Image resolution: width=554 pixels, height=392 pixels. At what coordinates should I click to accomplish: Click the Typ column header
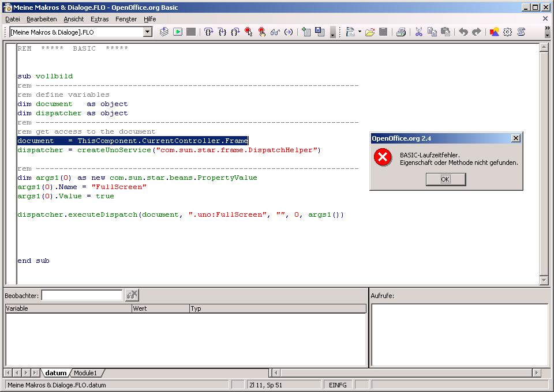[278, 308]
